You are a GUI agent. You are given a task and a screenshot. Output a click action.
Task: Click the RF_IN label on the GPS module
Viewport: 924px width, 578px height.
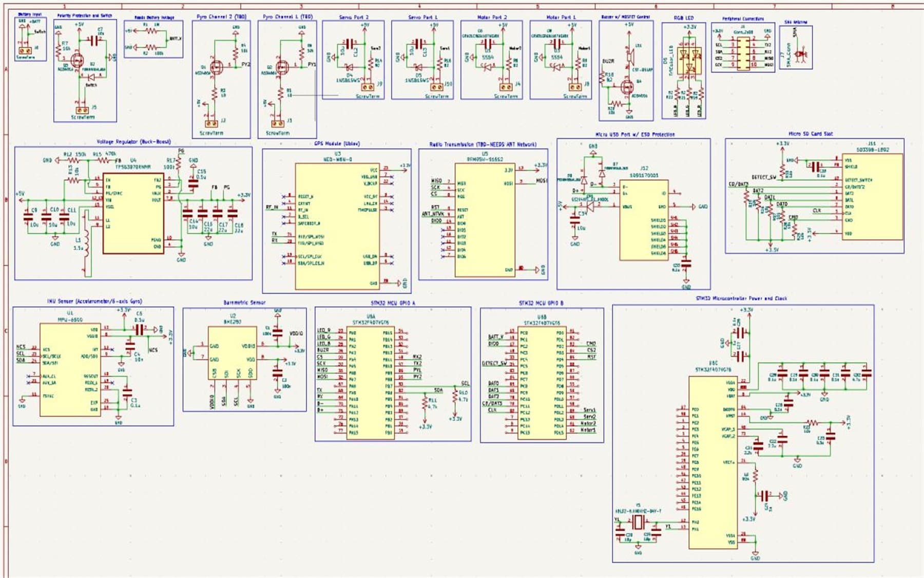tap(272, 208)
